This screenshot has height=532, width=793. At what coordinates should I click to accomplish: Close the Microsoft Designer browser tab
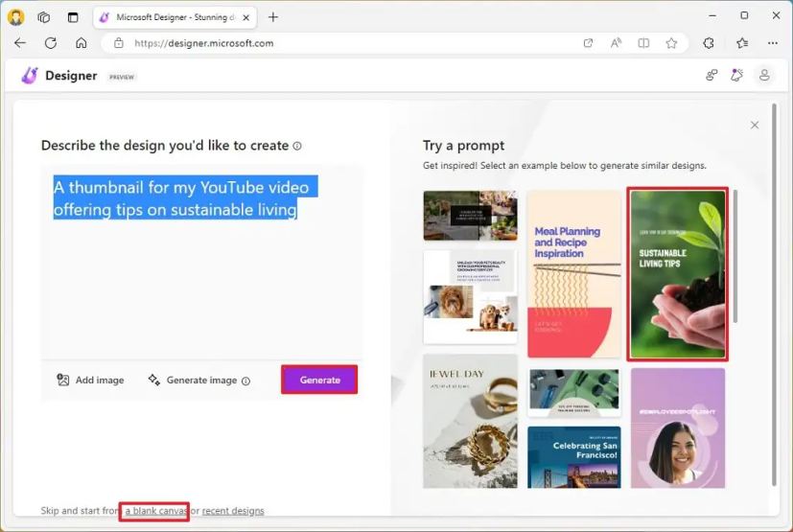point(245,17)
